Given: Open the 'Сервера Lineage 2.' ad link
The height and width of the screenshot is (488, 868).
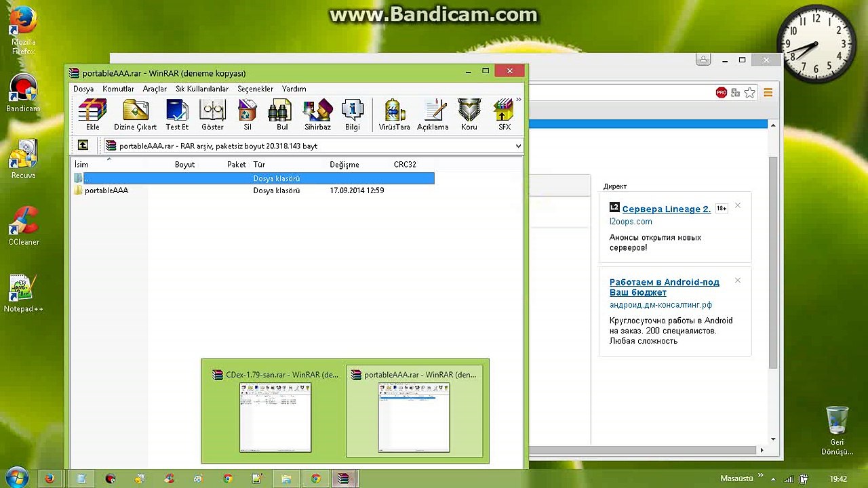Looking at the screenshot, I should 667,209.
